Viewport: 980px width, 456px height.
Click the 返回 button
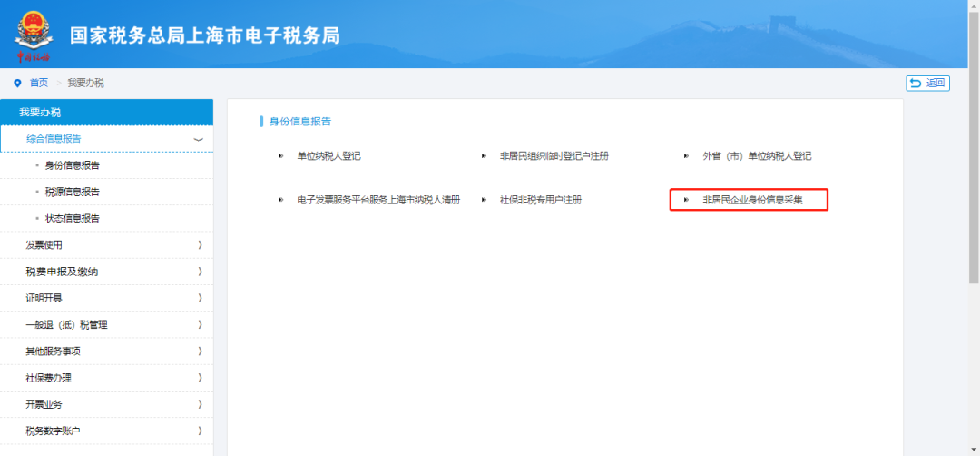click(927, 83)
